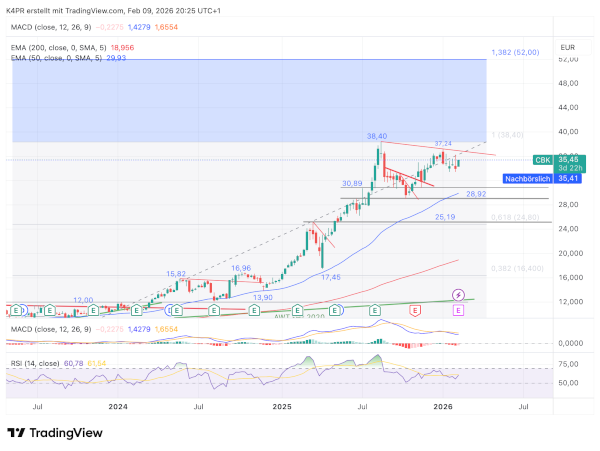Click 2025 on the time axis
Viewport: 600px width, 451px height.
(x=282, y=407)
